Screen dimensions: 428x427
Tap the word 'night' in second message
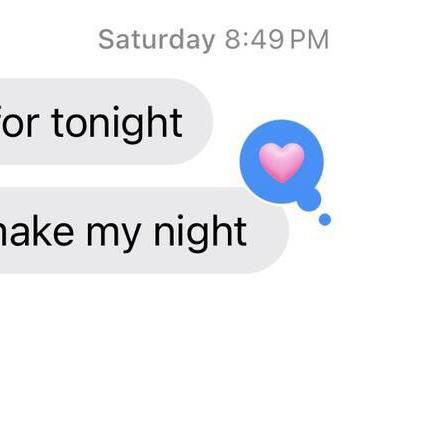[x=200, y=233]
